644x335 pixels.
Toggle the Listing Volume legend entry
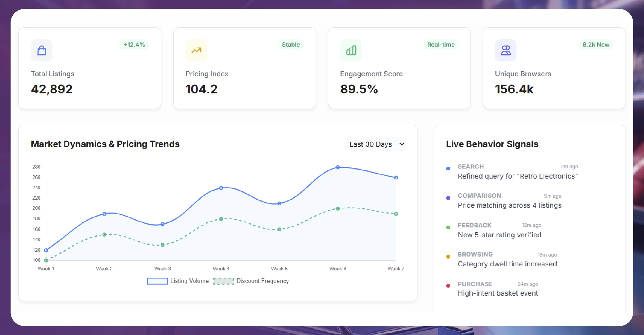pyautogui.click(x=178, y=281)
